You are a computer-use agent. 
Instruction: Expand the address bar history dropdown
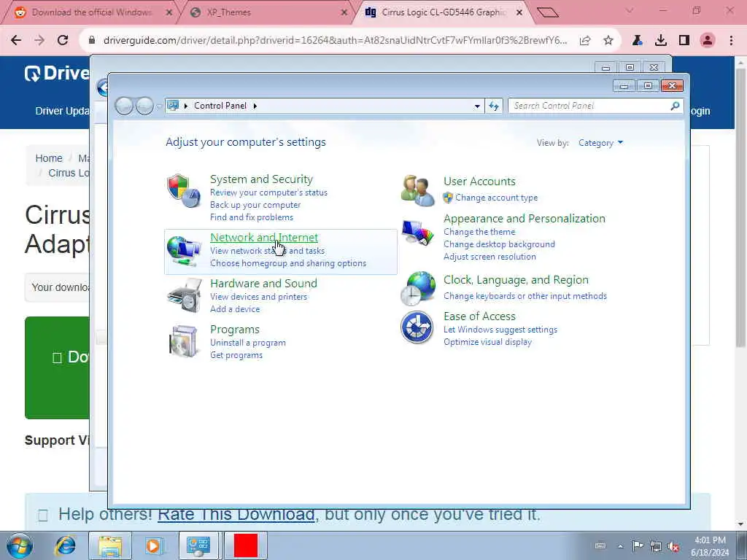point(477,106)
